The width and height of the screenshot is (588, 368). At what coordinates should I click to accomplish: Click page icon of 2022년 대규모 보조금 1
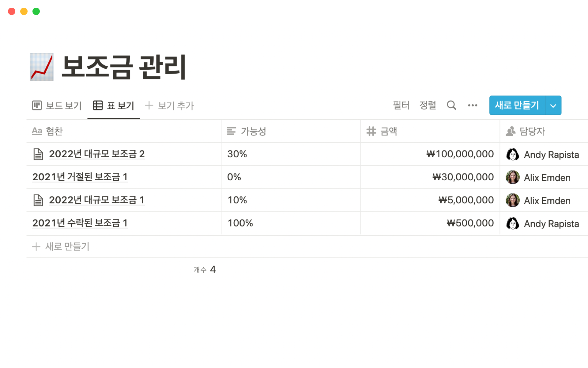click(x=38, y=200)
